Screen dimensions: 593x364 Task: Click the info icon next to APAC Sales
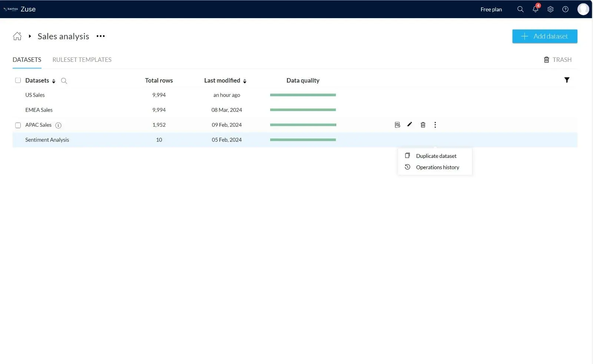pyautogui.click(x=58, y=126)
